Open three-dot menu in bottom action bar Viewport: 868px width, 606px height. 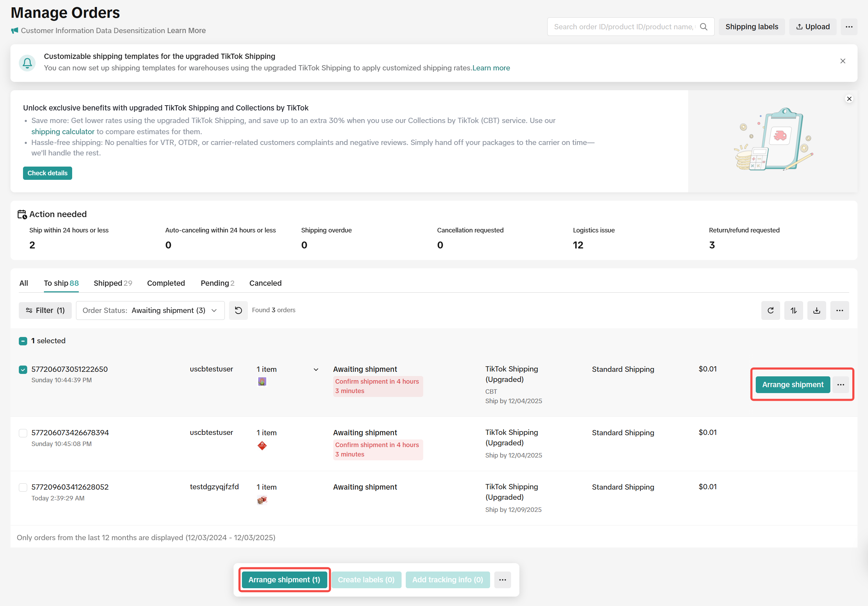502,580
